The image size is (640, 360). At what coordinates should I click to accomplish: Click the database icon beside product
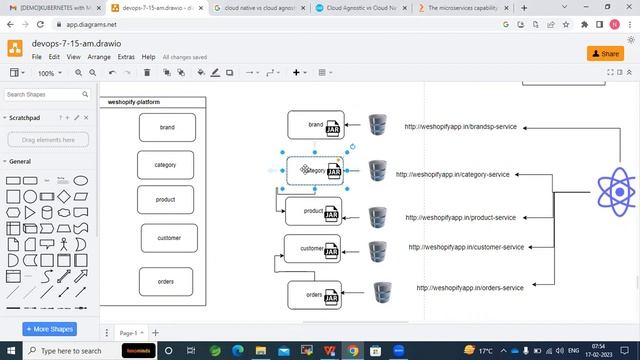pos(377,217)
